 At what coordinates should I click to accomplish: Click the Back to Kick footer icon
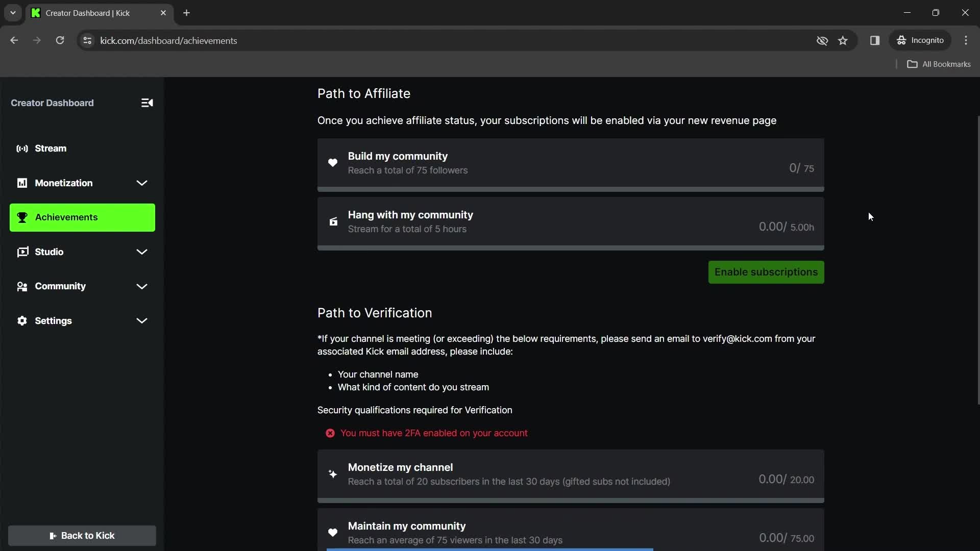(53, 536)
